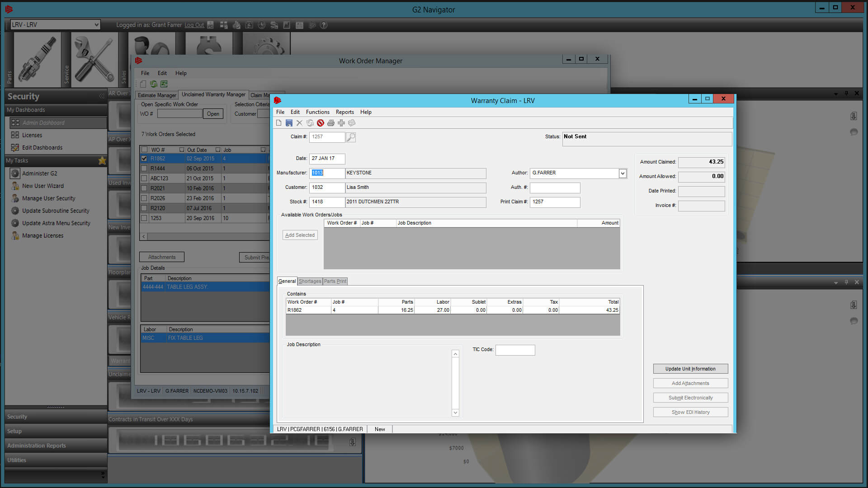Click the save floppy disk icon in Warranty Claim
The height and width of the screenshot is (488, 868).
pos(289,123)
